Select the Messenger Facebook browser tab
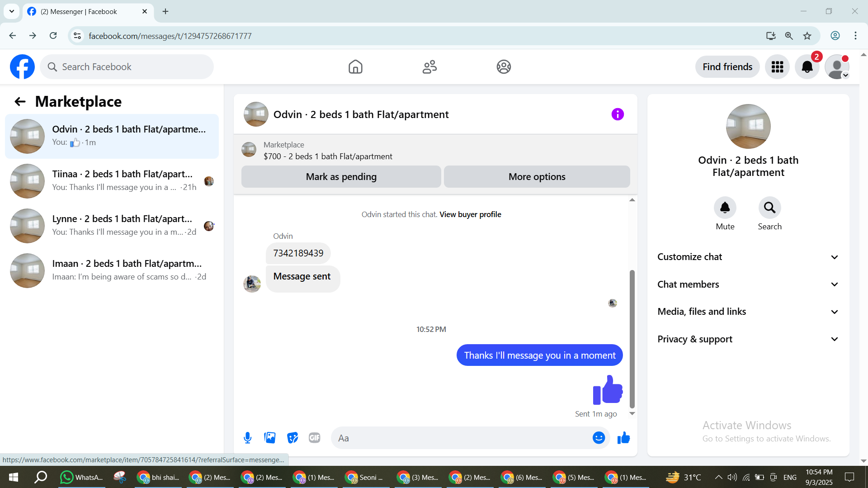Screen dimensions: 868x488 click(87, 12)
